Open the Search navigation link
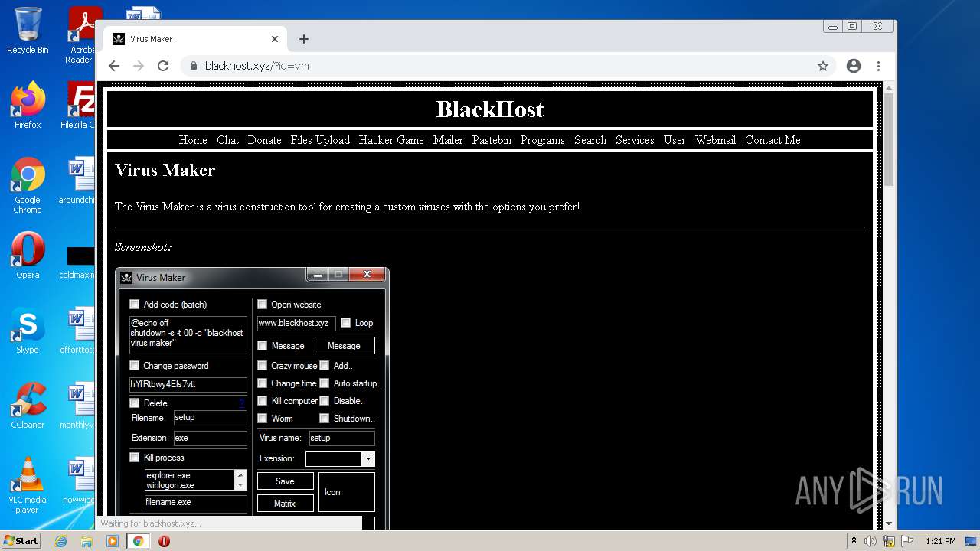 (x=590, y=140)
